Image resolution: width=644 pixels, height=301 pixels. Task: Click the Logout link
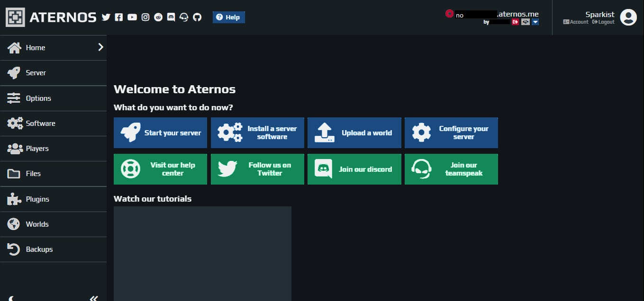(x=603, y=22)
